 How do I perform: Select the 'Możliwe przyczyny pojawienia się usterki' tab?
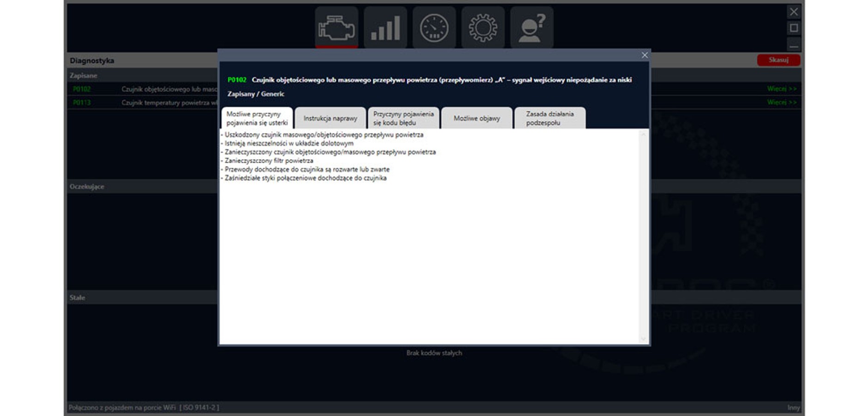coord(257,118)
